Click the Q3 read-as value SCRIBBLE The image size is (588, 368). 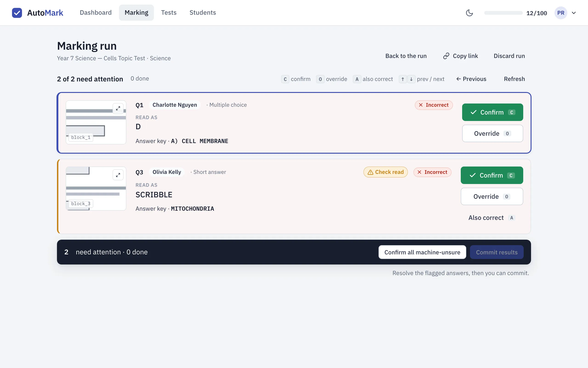pos(154,195)
